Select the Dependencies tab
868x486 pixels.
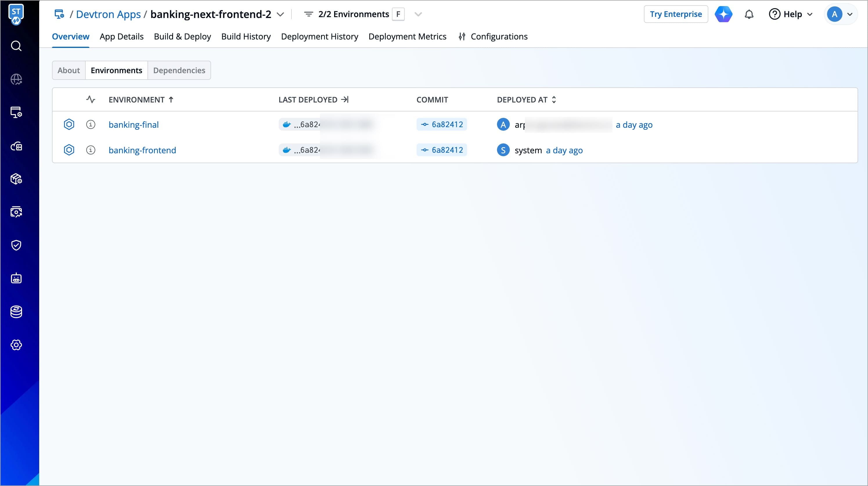tap(179, 71)
